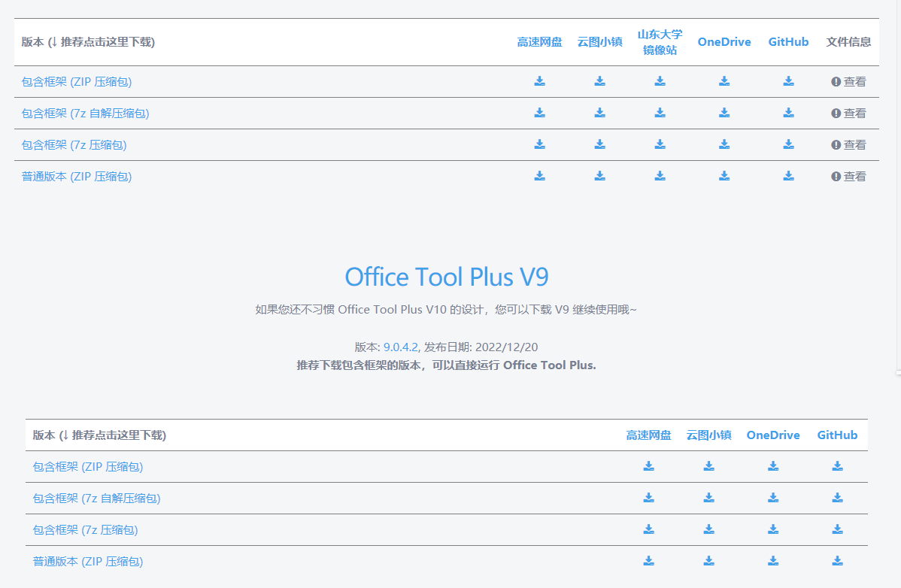Download V10 包含框架 ZIP from GitHub

coord(789,81)
